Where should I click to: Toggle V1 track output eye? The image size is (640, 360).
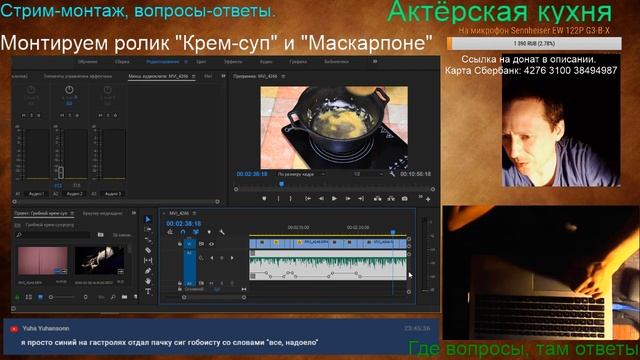[211, 244]
